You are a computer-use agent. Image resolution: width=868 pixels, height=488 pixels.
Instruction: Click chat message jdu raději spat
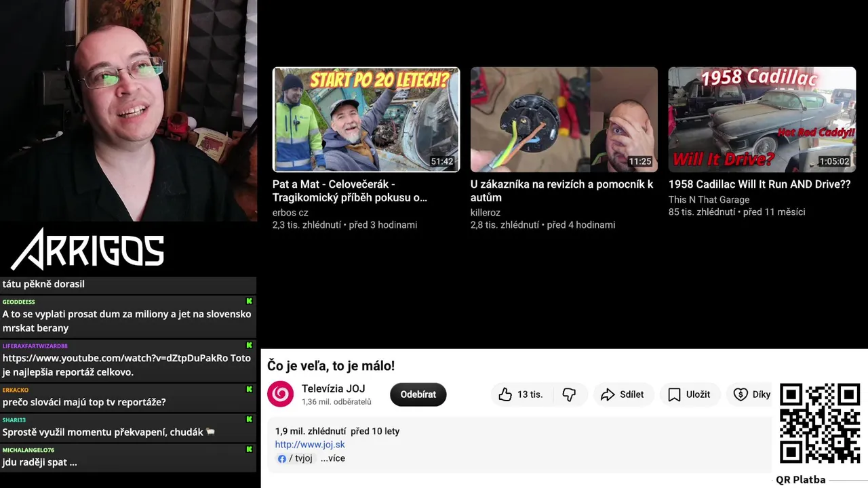click(40, 462)
